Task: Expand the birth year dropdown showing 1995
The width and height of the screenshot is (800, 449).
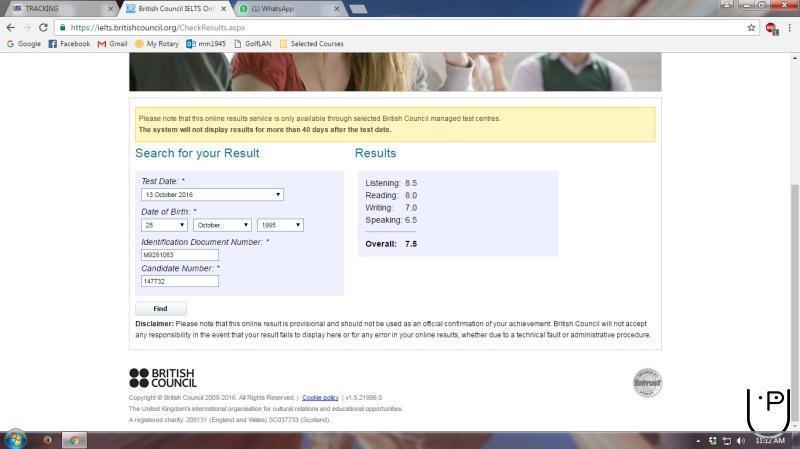Action: [x=280, y=225]
